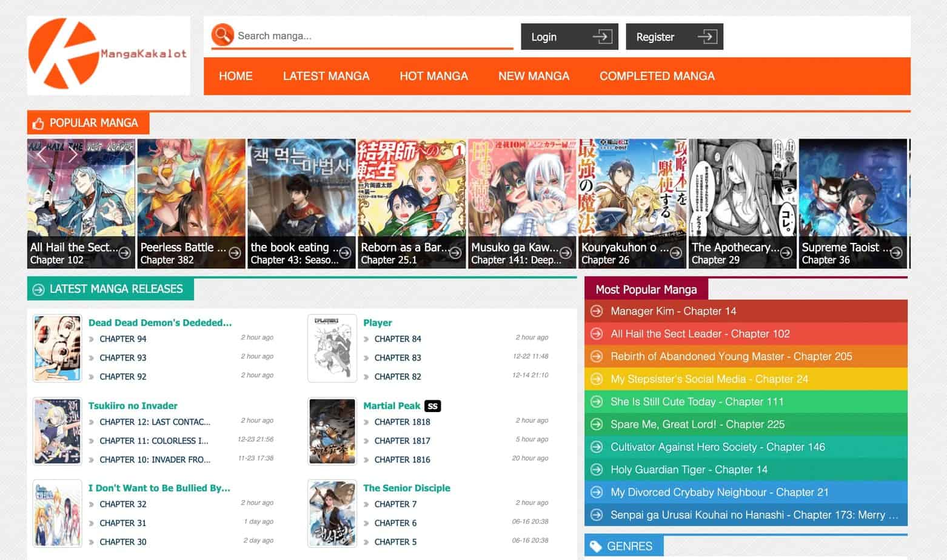Open Dead Dead Demon's cover thumbnail
The height and width of the screenshot is (560, 947).
(x=57, y=348)
